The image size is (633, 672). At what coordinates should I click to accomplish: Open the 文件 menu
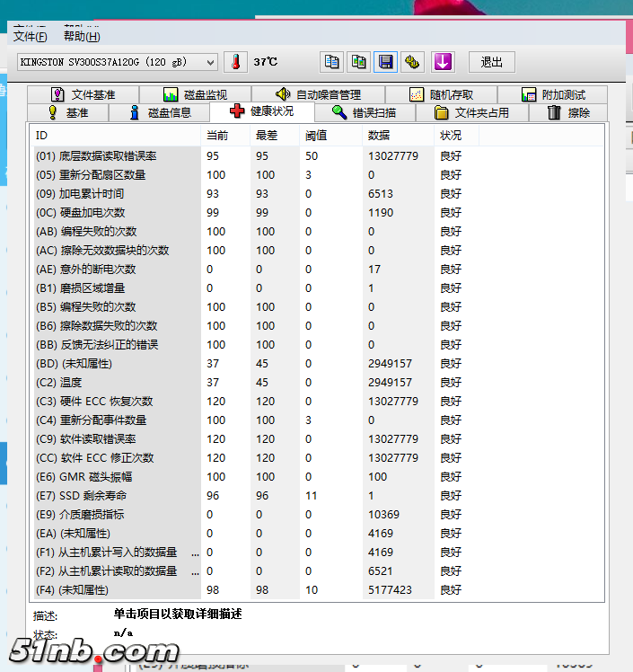30,37
